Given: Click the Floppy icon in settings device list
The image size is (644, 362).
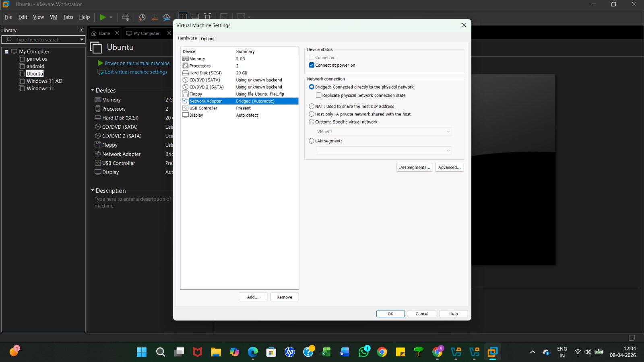Looking at the screenshot, I should tap(186, 94).
